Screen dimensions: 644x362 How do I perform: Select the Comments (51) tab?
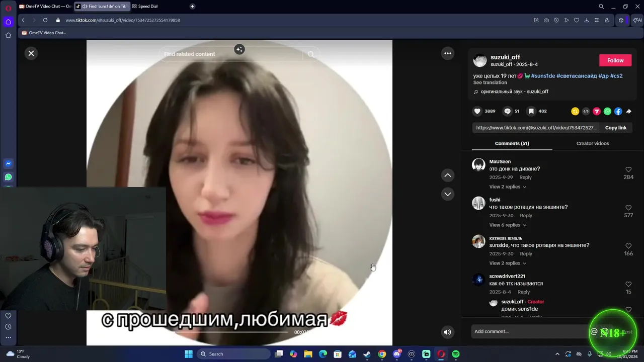(512, 143)
